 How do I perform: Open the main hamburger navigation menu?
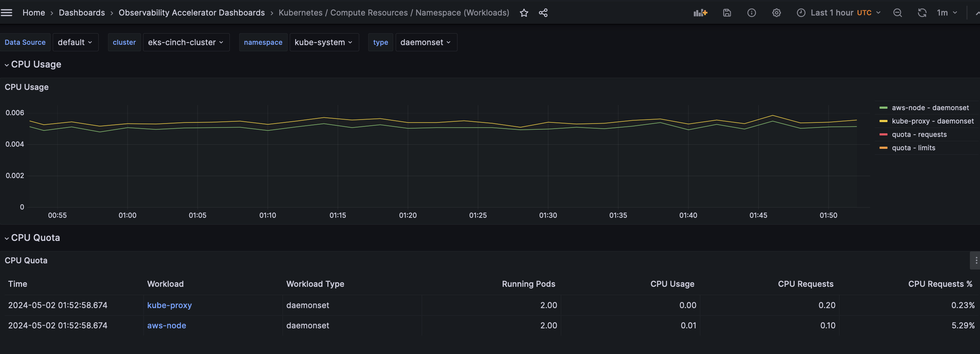7,12
